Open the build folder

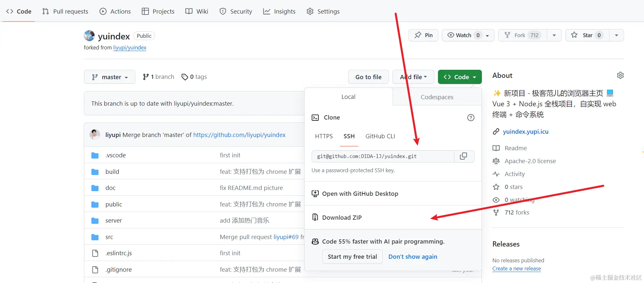112,172
